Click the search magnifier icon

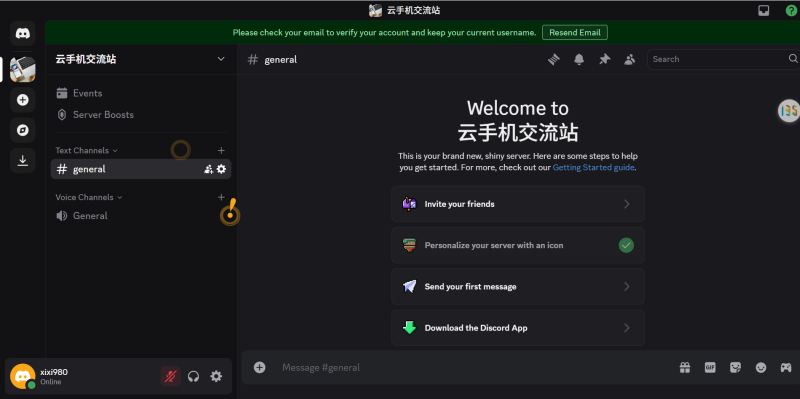(793, 59)
